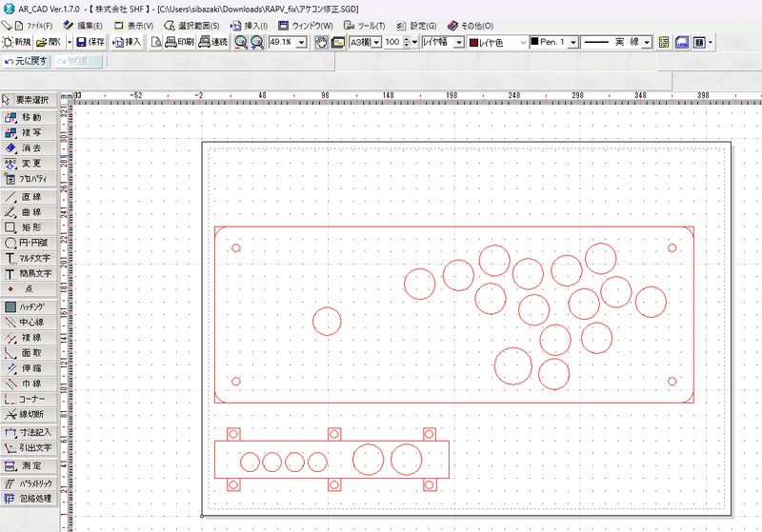The height and width of the screenshot is (532, 762).
Task: Select the 矩形 rectangle tool
Action: [29, 227]
